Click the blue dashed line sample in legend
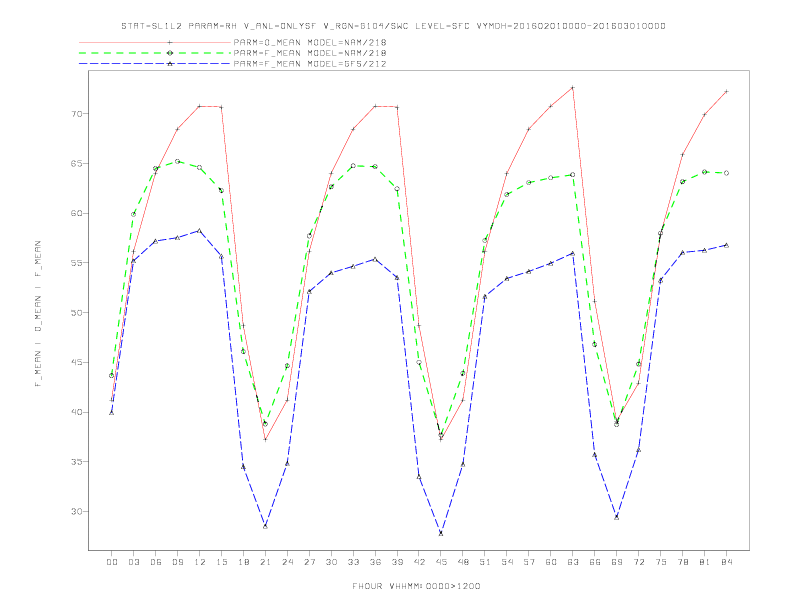The image size is (792, 612). pos(155,64)
